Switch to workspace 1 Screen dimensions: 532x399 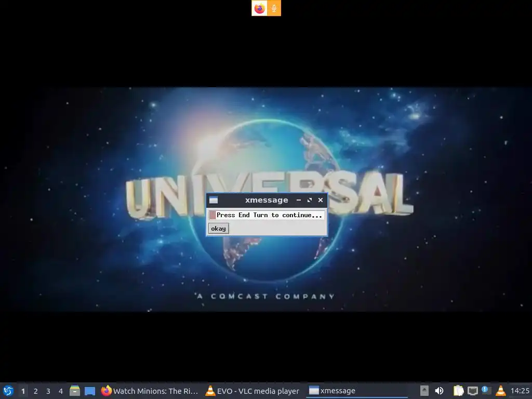(23, 391)
